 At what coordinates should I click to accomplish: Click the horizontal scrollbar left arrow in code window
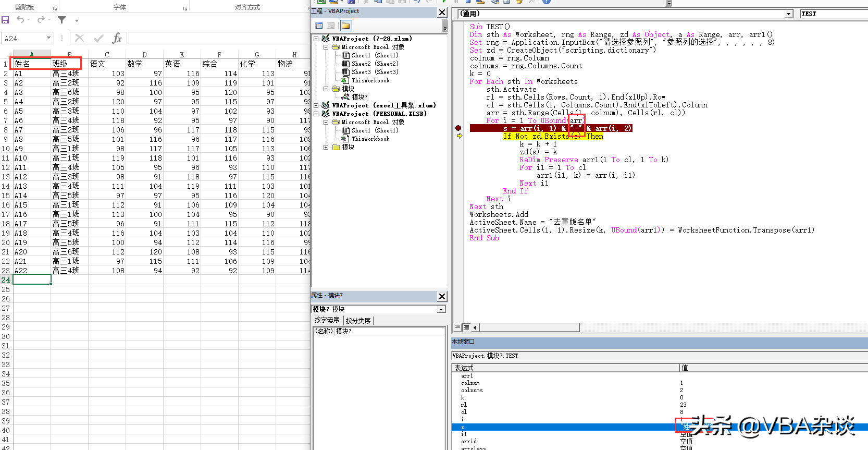tap(475, 327)
